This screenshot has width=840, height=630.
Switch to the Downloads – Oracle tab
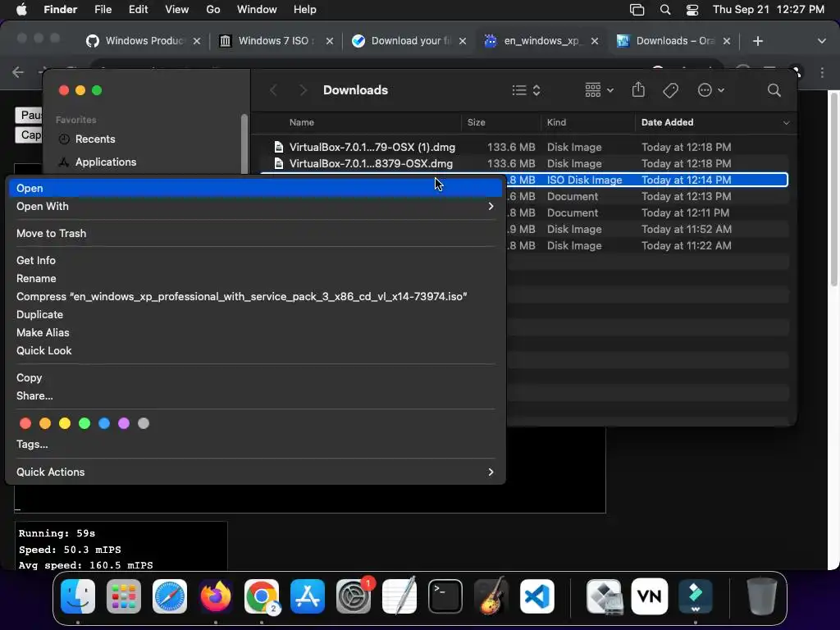(x=673, y=41)
